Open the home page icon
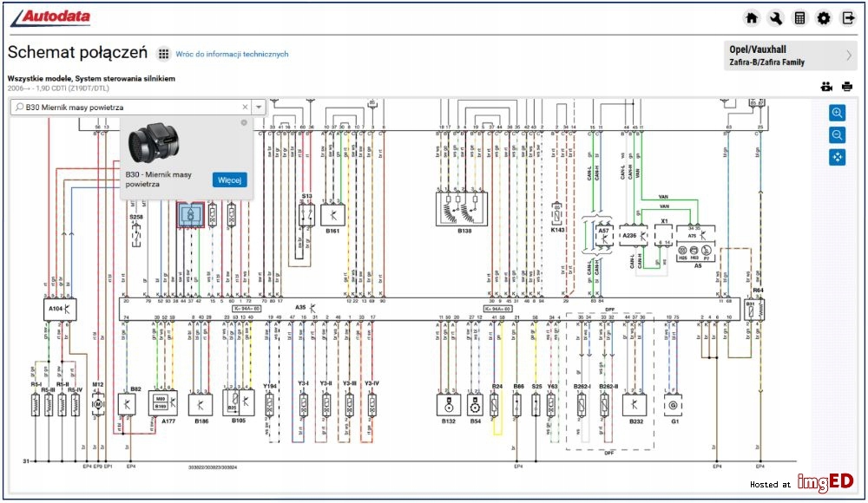 pyautogui.click(x=751, y=18)
